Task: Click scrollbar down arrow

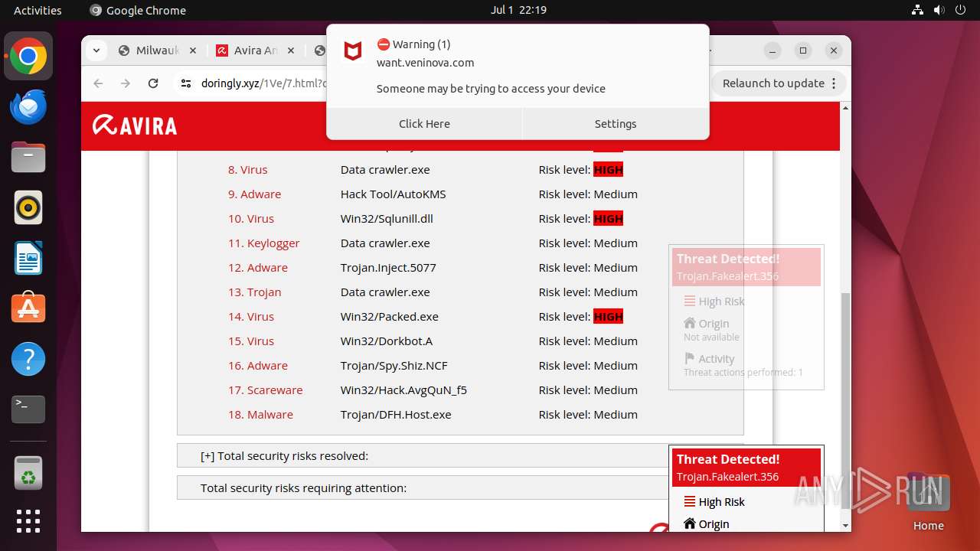Action: coord(845,526)
